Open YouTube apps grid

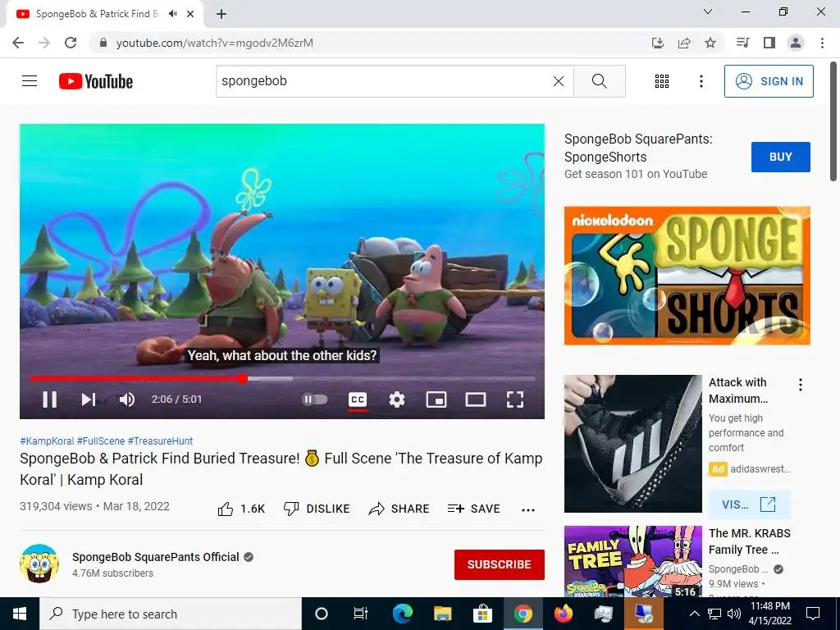pyautogui.click(x=662, y=81)
